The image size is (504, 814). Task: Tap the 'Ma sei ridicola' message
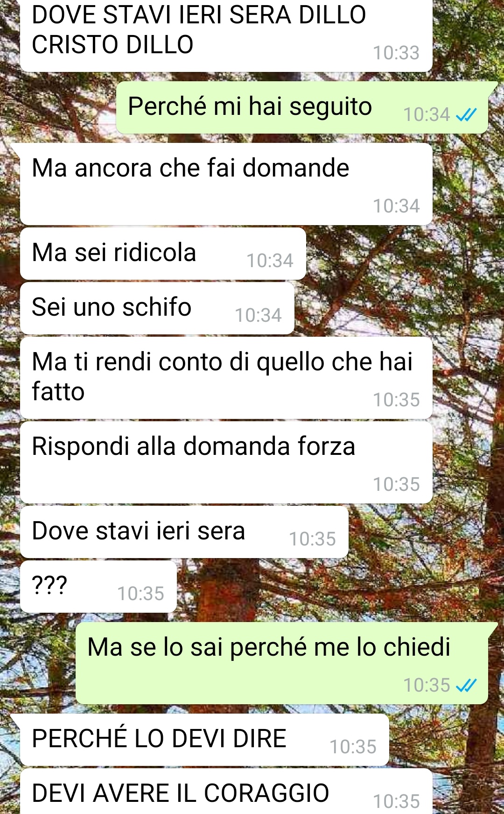163,254
